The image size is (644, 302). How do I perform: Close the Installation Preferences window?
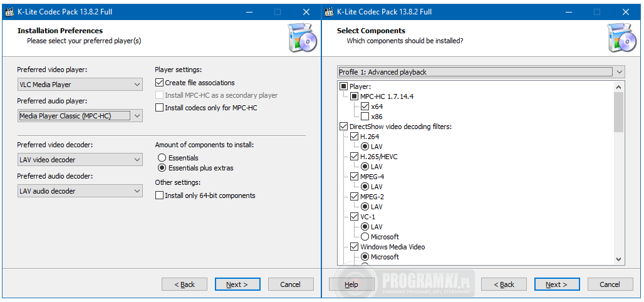tap(306, 13)
